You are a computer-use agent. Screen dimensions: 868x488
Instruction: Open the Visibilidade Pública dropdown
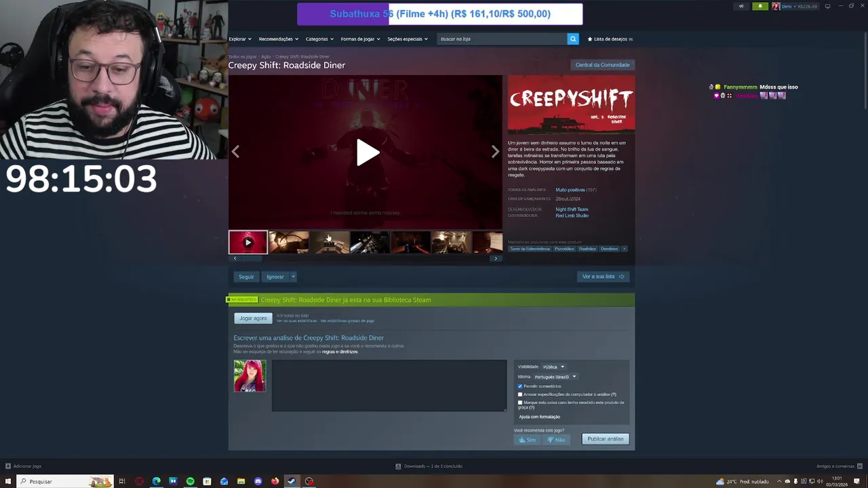tap(553, 367)
